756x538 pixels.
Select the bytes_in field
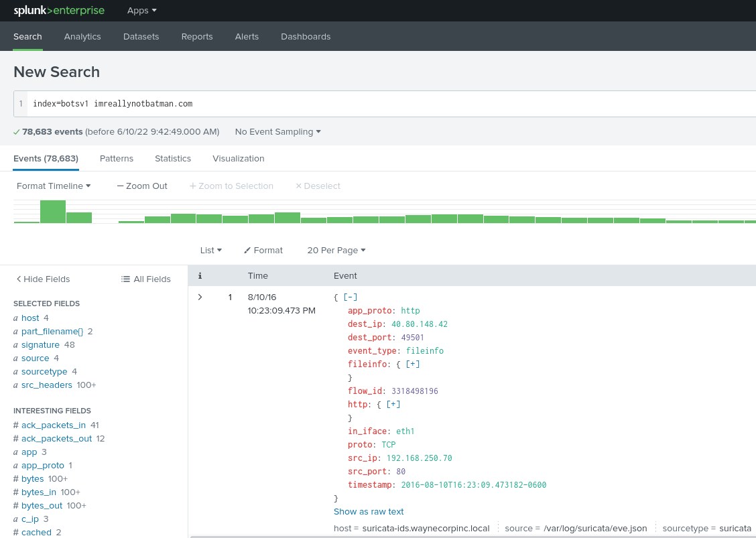point(39,492)
